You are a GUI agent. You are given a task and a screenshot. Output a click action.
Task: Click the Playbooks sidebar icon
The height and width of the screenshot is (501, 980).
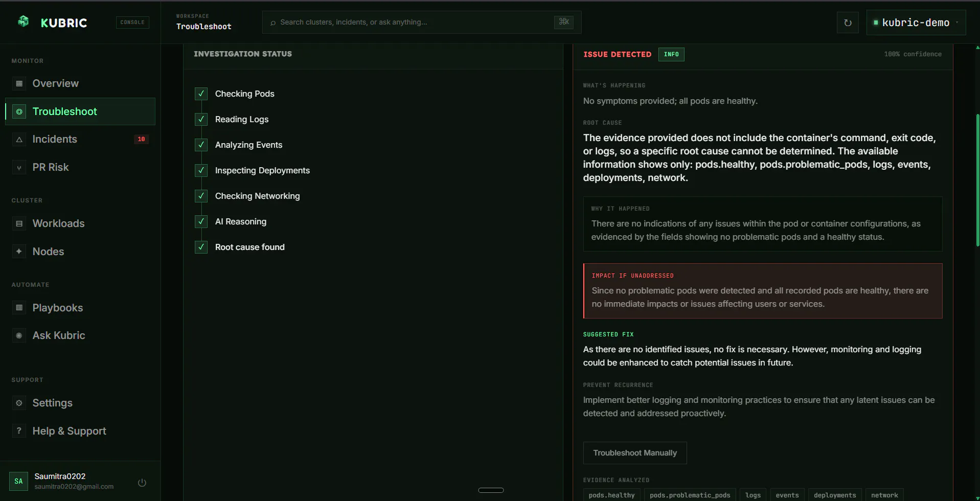tap(19, 308)
